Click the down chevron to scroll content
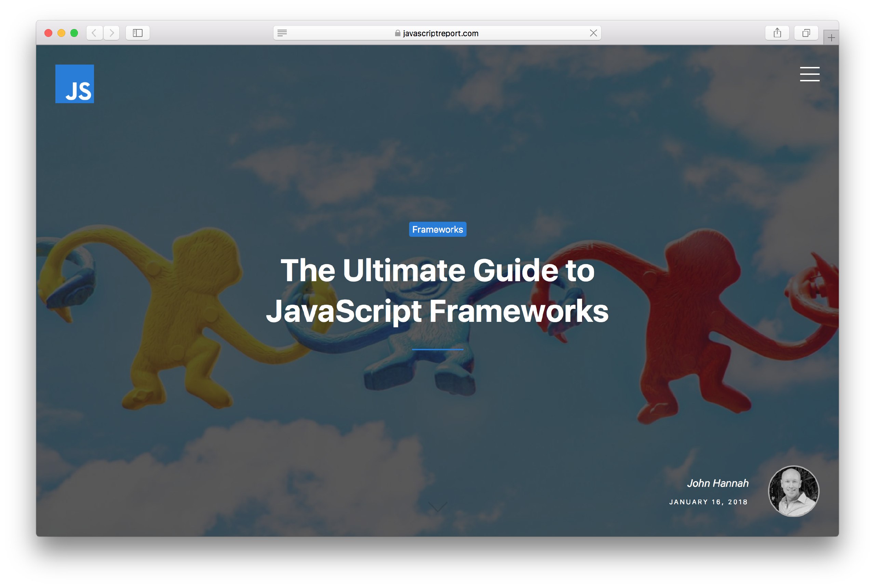875x588 pixels. click(x=437, y=506)
